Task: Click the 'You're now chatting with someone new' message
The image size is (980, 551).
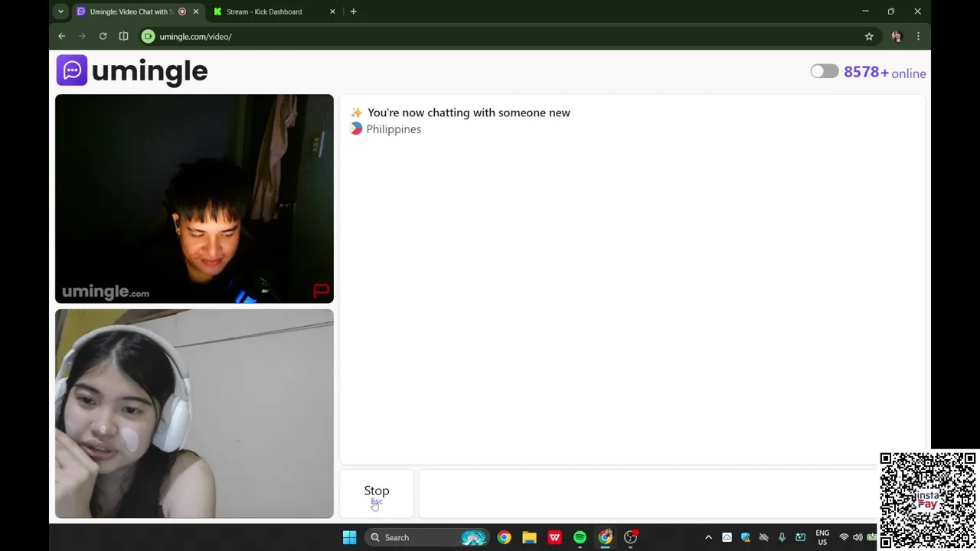Action: coord(469,112)
